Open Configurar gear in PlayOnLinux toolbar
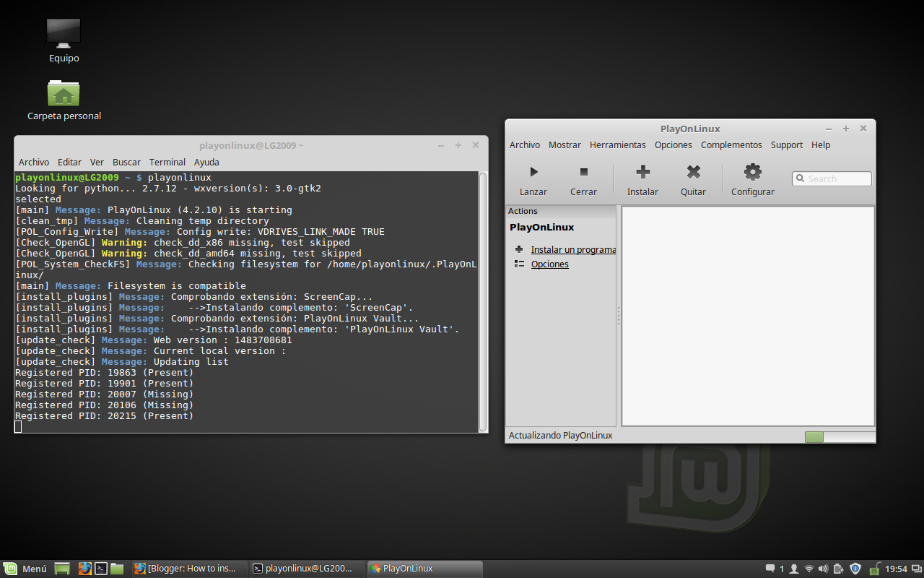This screenshot has height=578, width=924. [x=753, y=172]
